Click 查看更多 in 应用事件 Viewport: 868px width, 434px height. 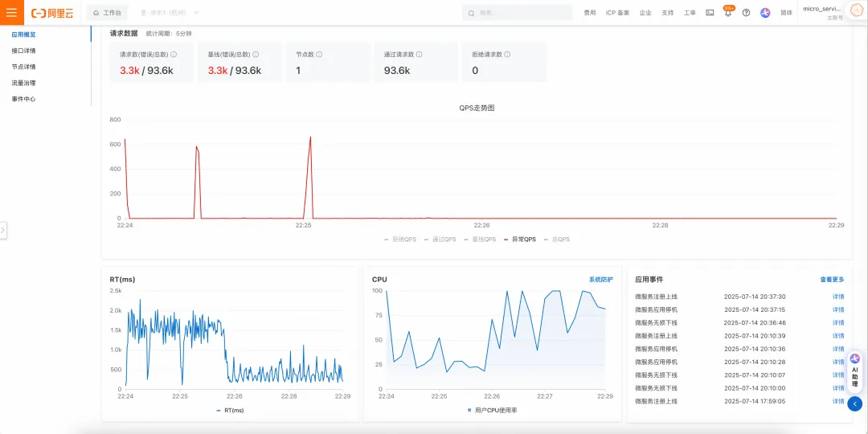point(832,280)
